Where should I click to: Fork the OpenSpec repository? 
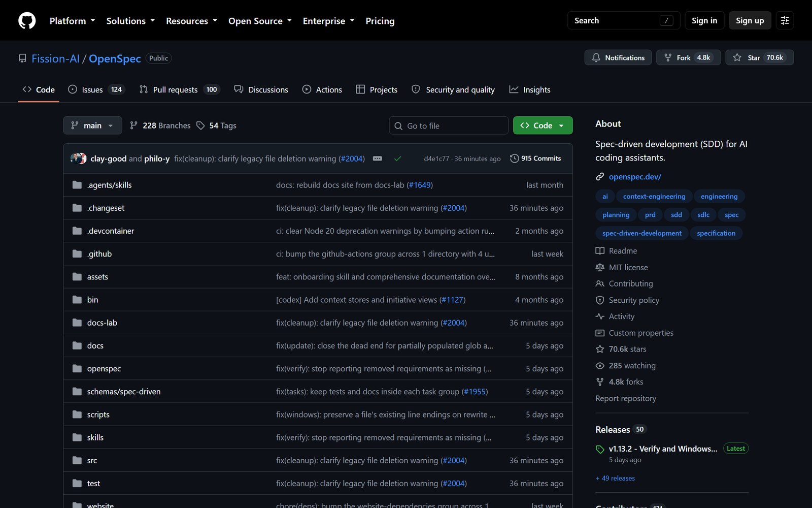tap(688, 57)
